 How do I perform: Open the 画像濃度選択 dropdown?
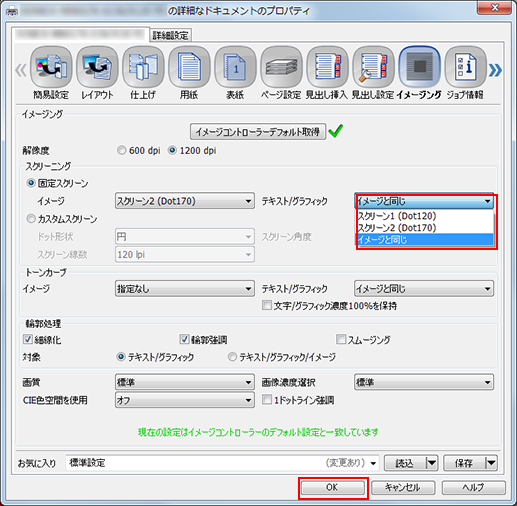(424, 382)
